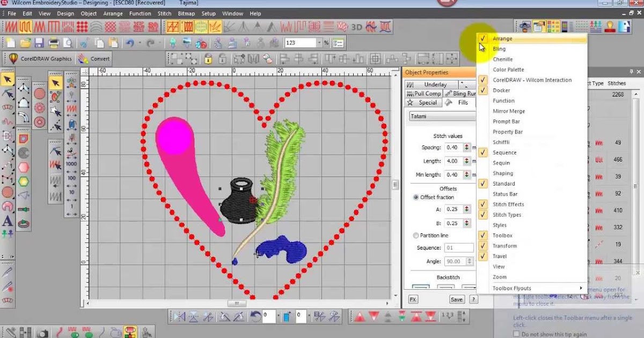Open the Undo history dropdown arrow
This screenshot has width=644, height=338.
pos(140,43)
